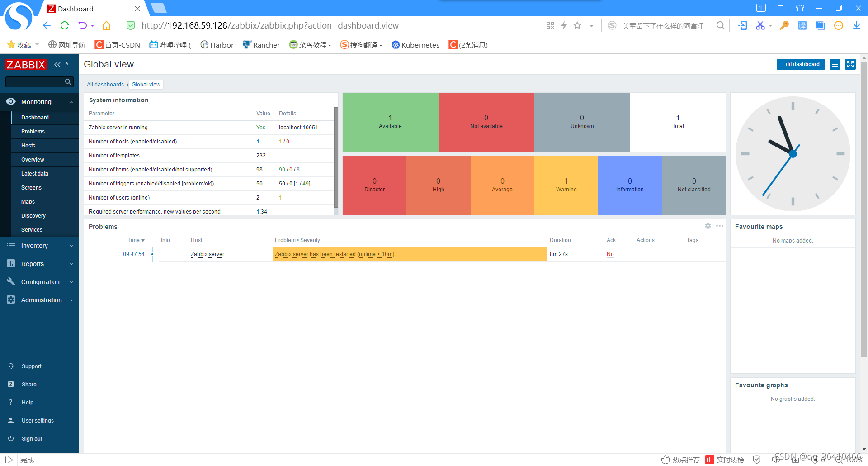Screen dimensions: 868x466
Task: Click the browser undo-close arrow icon
Action: coord(82,25)
